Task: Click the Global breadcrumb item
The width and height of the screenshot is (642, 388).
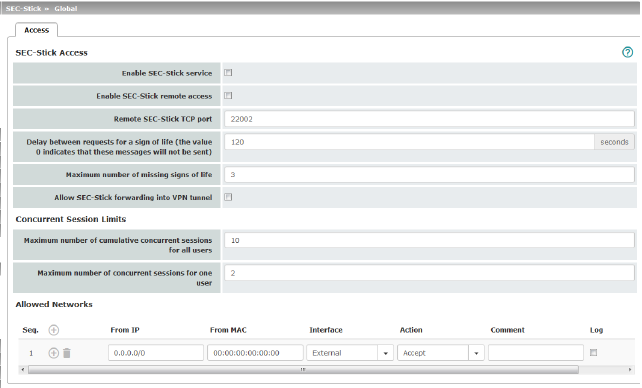Action: tap(66, 9)
